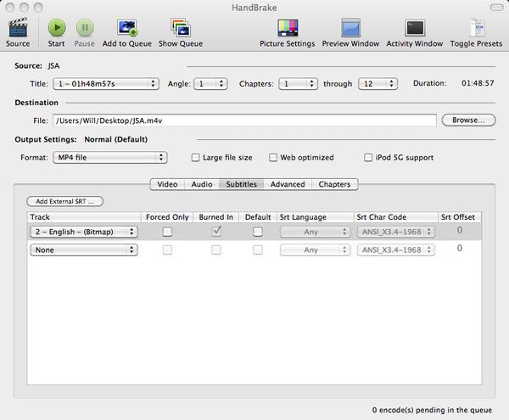Click the Track column header
The width and height of the screenshot is (509, 420).
click(x=84, y=217)
